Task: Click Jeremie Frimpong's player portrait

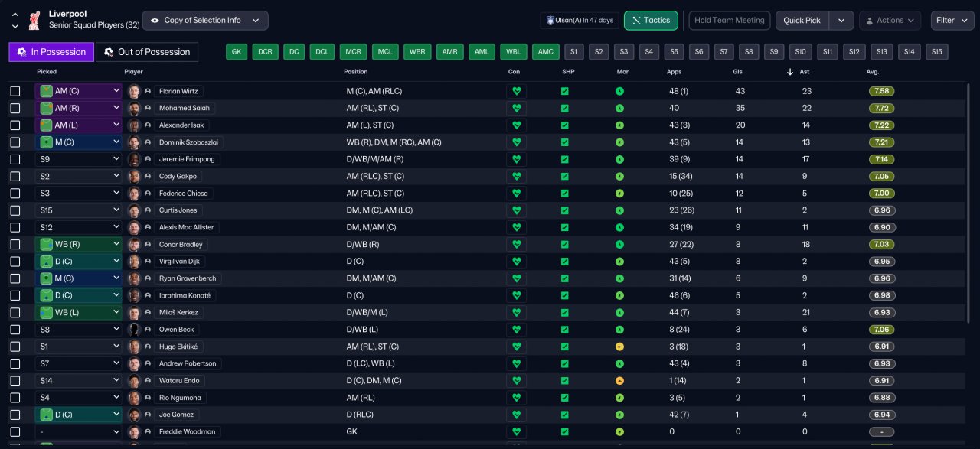Action: click(x=134, y=159)
